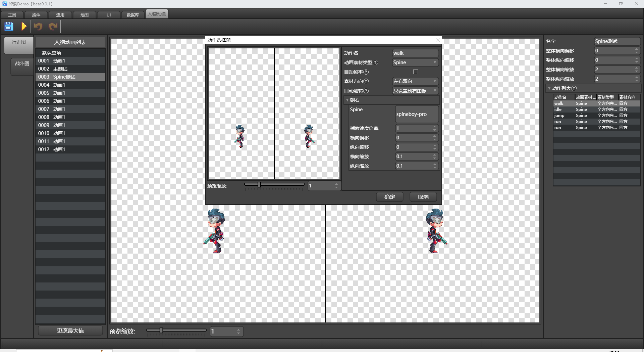Click 整体横向缩放 stepper arrows

[x=637, y=70]
